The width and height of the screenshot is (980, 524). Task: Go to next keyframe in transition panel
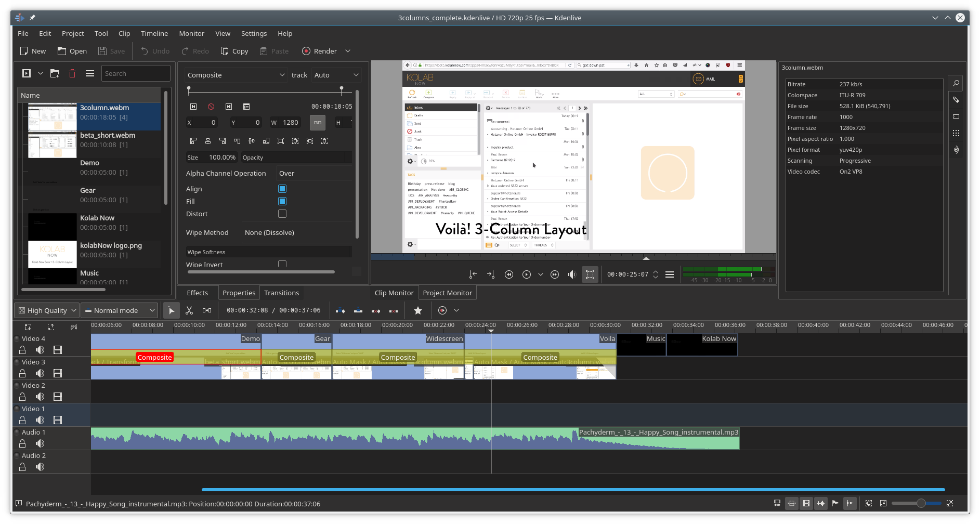tap(229, 107)
